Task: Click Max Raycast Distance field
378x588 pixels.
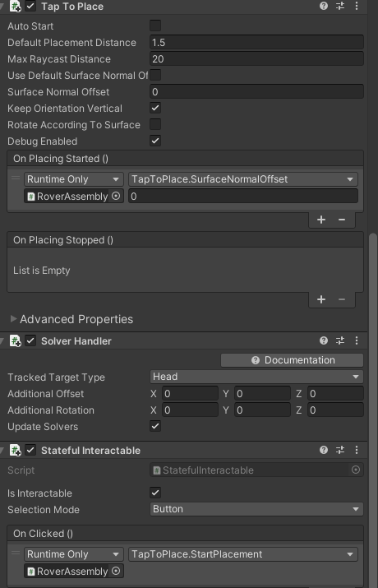Action: 256,59
